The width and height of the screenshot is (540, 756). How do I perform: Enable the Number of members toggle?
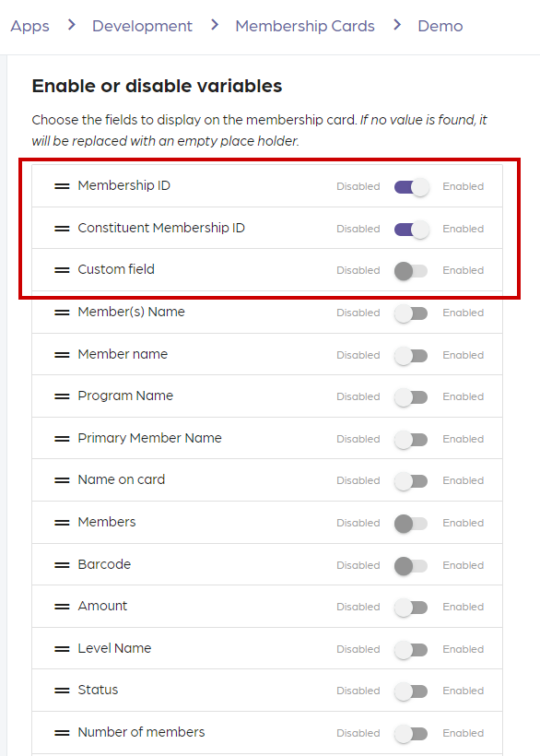click(411, 733)
